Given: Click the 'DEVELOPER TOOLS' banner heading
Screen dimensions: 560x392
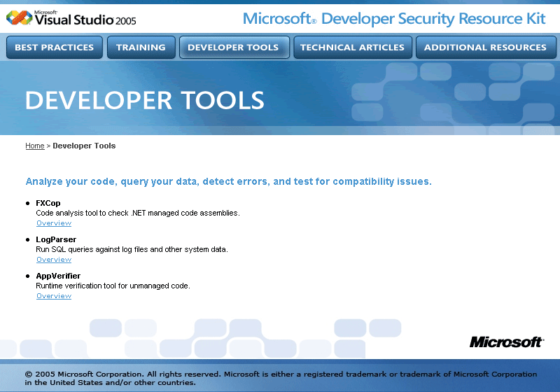Looking at the screenshot, I should [145, 100].
